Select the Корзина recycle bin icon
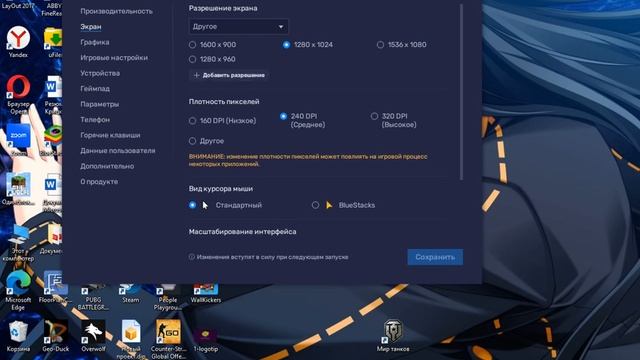 pyautogui.click(x=18, y=336)
